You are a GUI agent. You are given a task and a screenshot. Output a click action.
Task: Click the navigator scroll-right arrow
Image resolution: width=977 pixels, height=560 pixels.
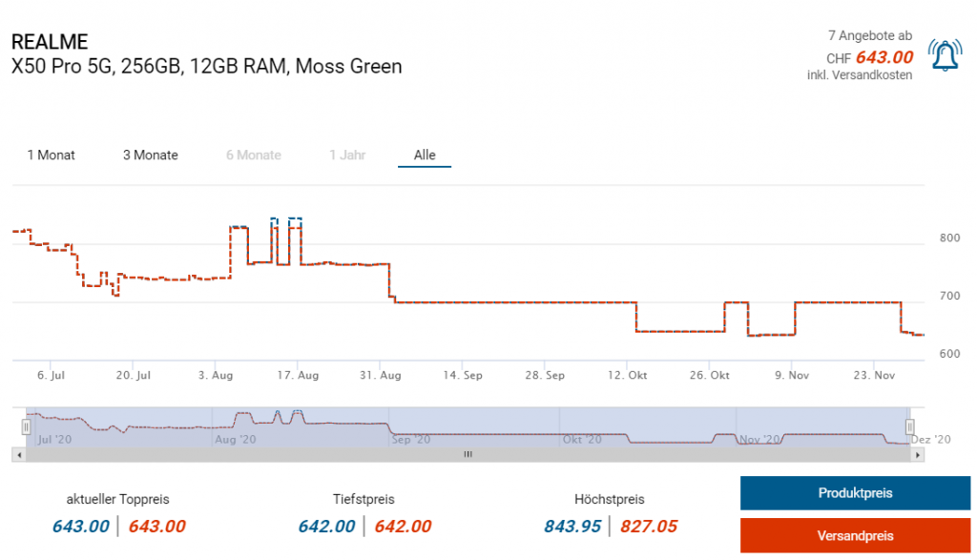[918, 455]
